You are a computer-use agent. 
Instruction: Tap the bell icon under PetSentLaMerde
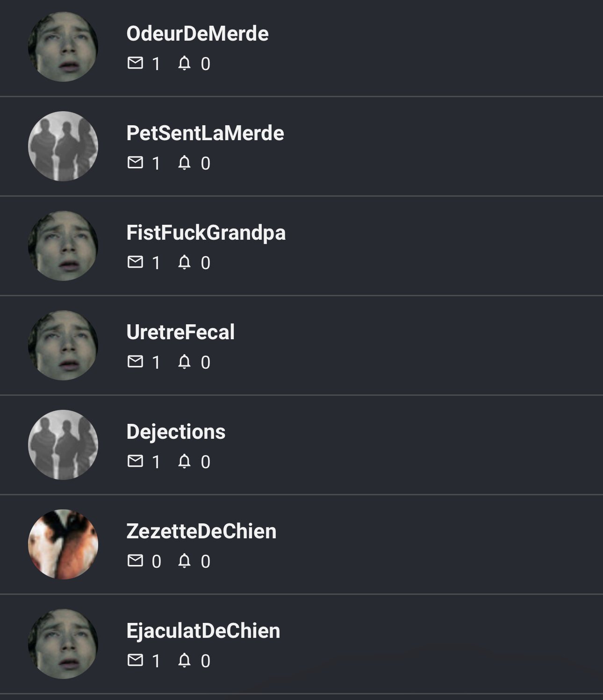[184, 162]
